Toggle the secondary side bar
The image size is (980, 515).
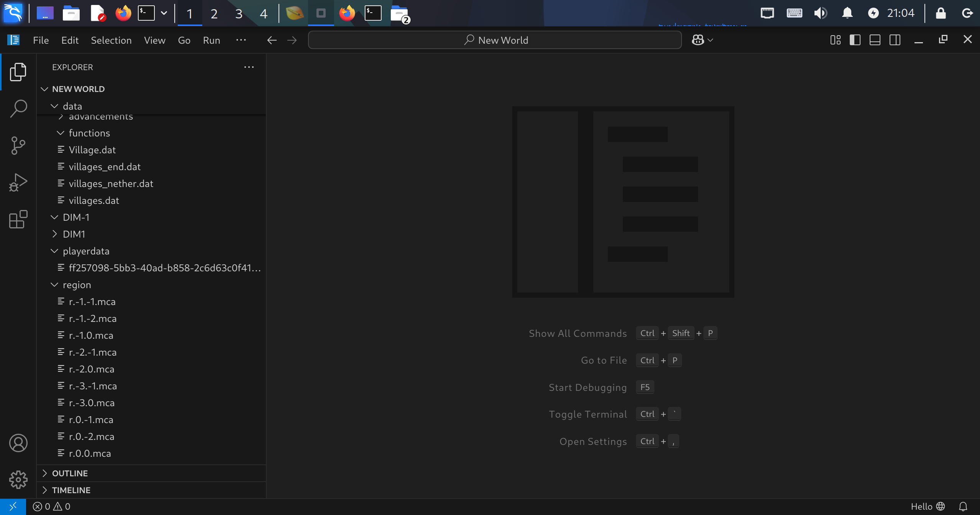(x=895, y=40)
